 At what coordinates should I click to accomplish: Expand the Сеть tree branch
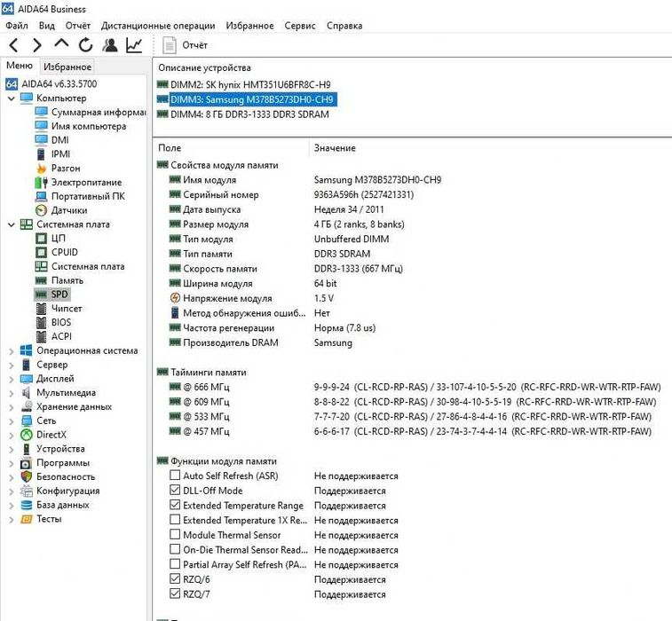pyautogui.click(x=12, y=421)
